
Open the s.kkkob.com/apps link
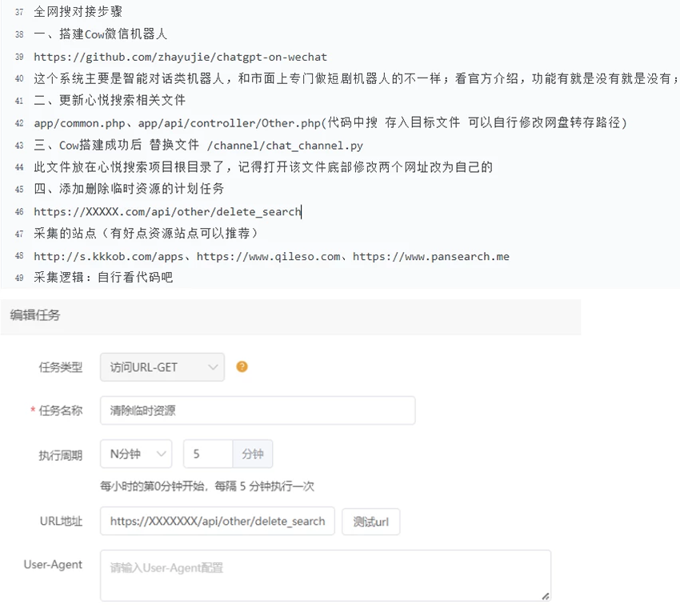tap(108, 257)
